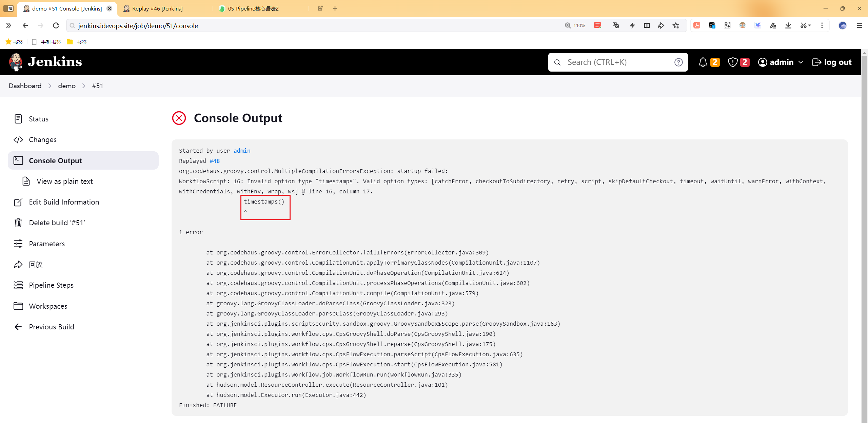Click the browser profile avatar
868x423 pixels.
click(x=843, y=25)
